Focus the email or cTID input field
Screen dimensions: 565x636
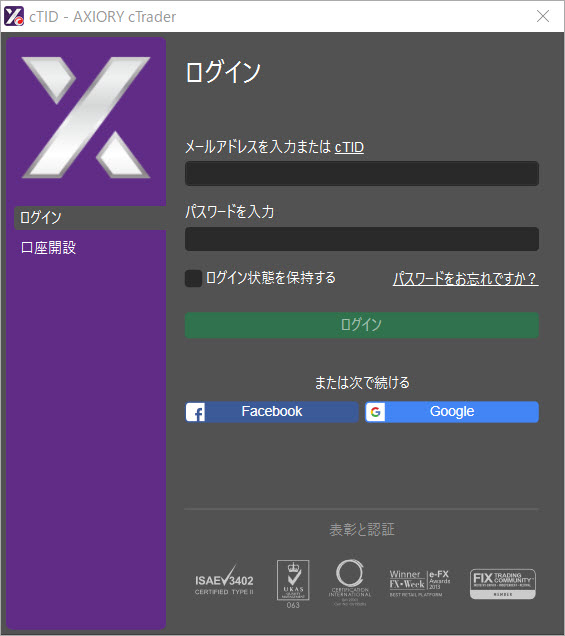(x=362, y=174)
